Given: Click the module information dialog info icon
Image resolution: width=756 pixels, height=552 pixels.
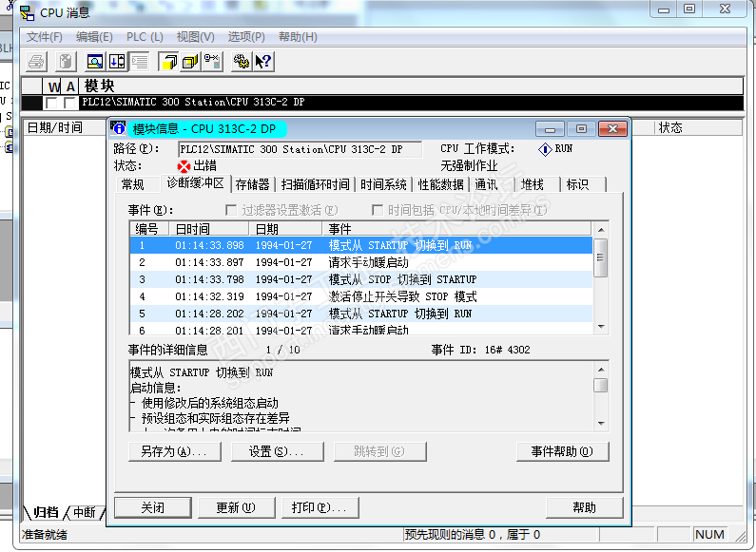Looking at the screenshot, I should [118, 128].
